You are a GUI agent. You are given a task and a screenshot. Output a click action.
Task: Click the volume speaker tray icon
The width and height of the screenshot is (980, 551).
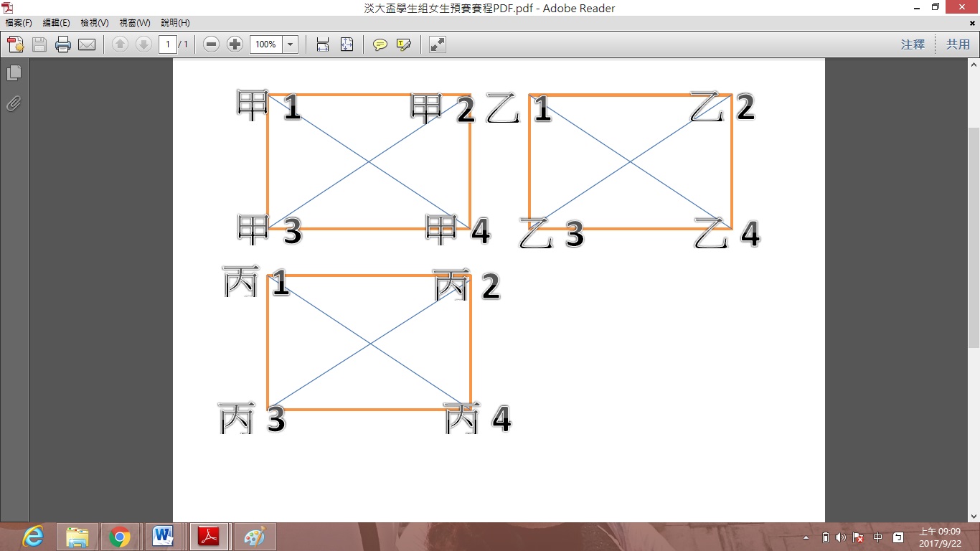coord(841,537)
